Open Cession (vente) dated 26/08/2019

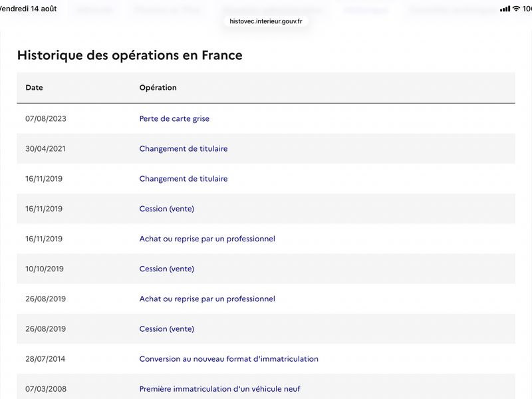[167, 329]
